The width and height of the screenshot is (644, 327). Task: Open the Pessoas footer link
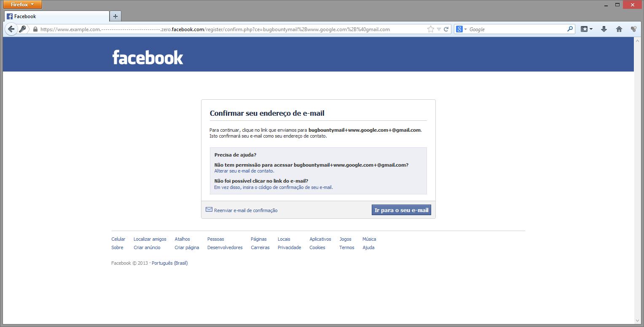pyautogui.click(x=216, y=239)
